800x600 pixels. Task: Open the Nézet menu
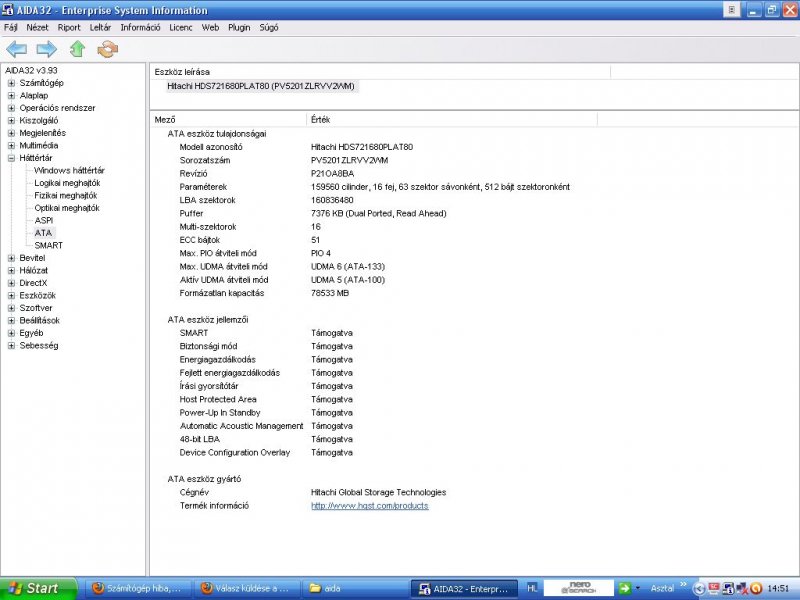[x=37, y=28]
